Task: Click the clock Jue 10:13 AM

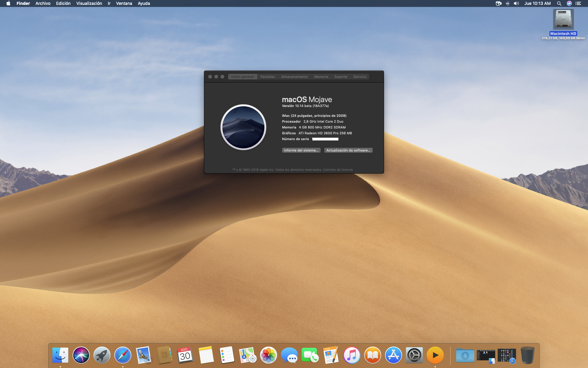Action: (537, 3)
